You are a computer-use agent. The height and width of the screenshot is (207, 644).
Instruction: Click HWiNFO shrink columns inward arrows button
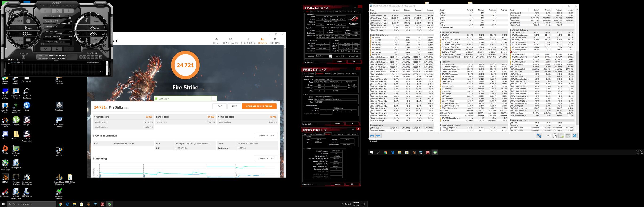point(378,136)
